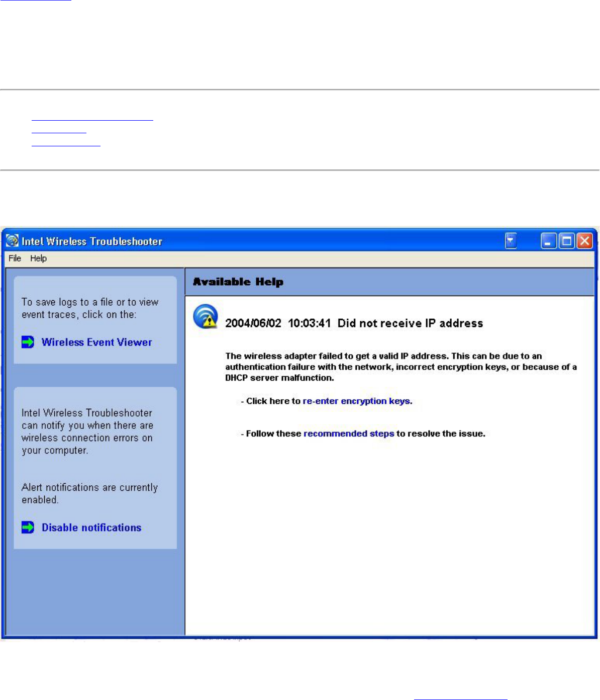This screenshot has height=700, width=600.
Task: Click the small arrow button in title bar
Action: pyautogui.click(x=511, y=241)
